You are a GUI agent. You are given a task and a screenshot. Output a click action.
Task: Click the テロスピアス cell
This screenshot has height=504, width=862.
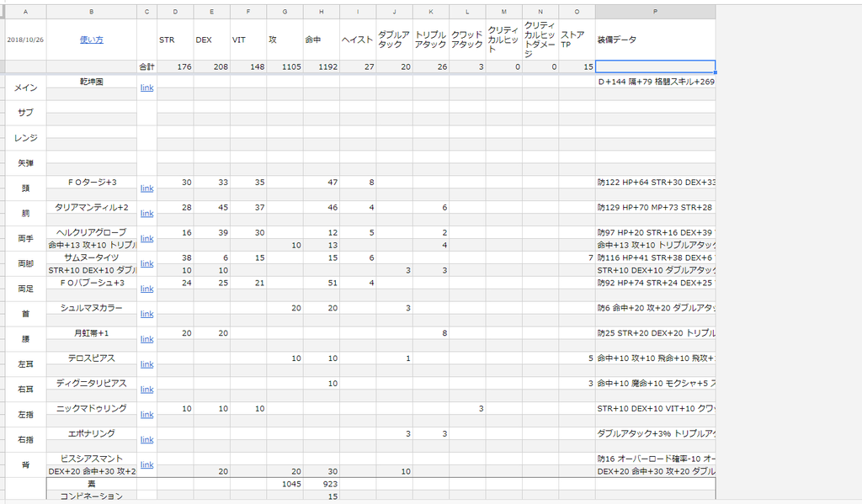[x=91, y=358]
